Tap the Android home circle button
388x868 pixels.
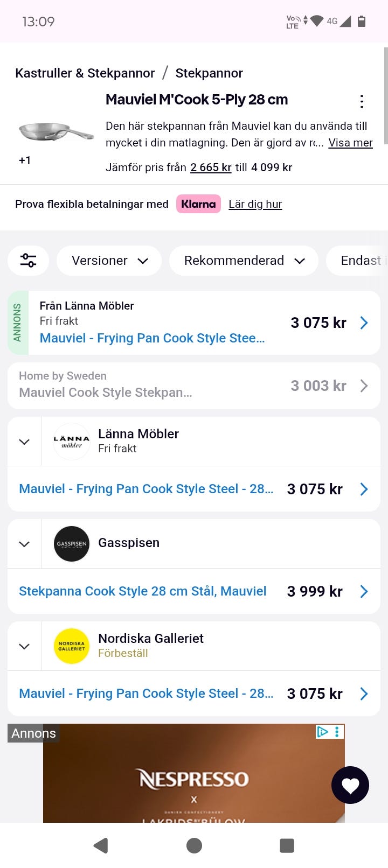pos(194,845)
